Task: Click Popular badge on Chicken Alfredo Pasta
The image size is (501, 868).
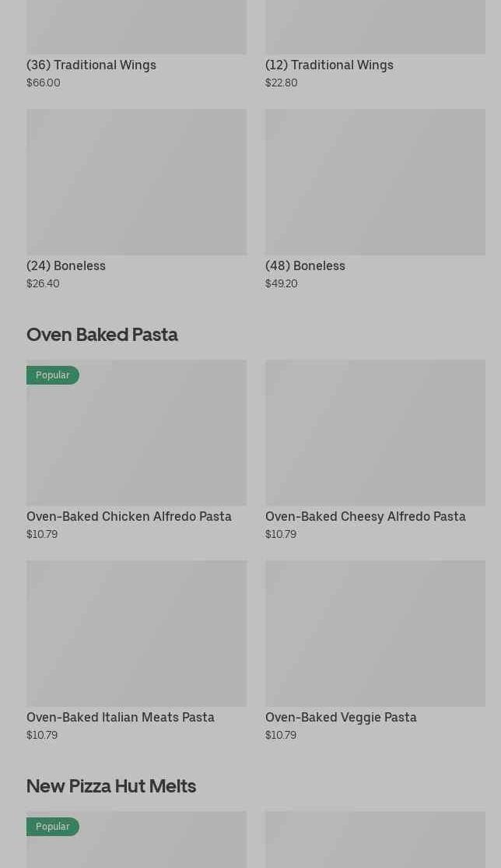Action: [x=52, y=375]
